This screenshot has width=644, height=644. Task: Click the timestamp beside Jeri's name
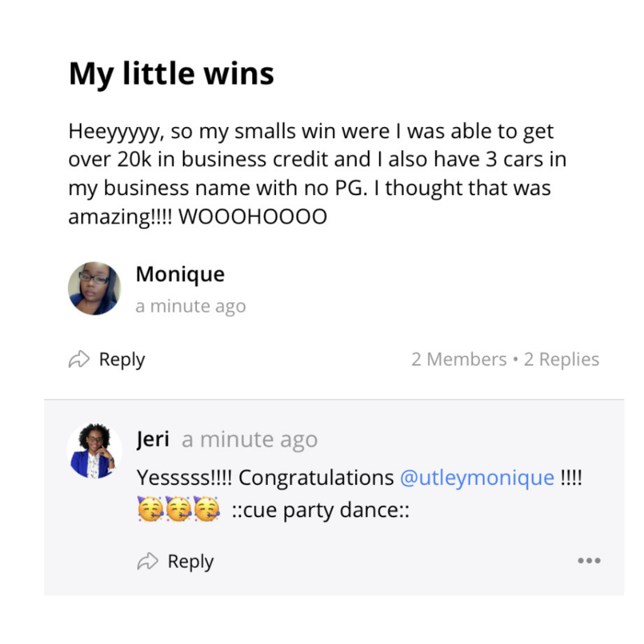(x=249, y=440)
